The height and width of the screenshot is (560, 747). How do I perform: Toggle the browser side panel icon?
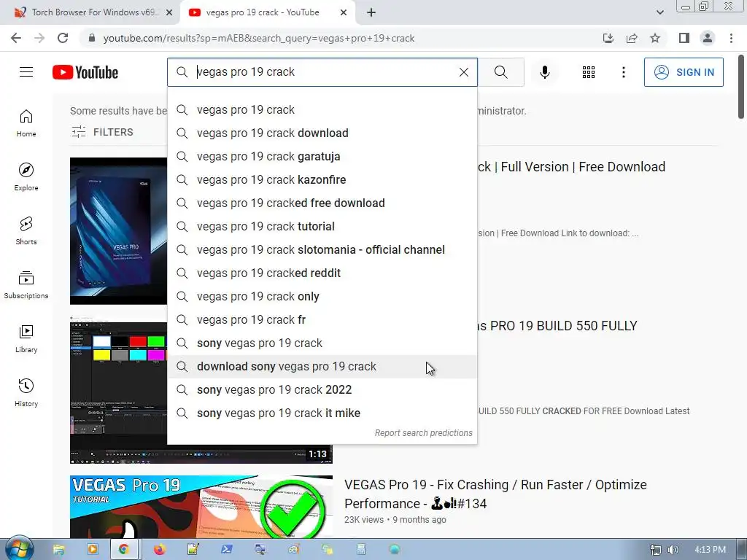tap(684, 38)
